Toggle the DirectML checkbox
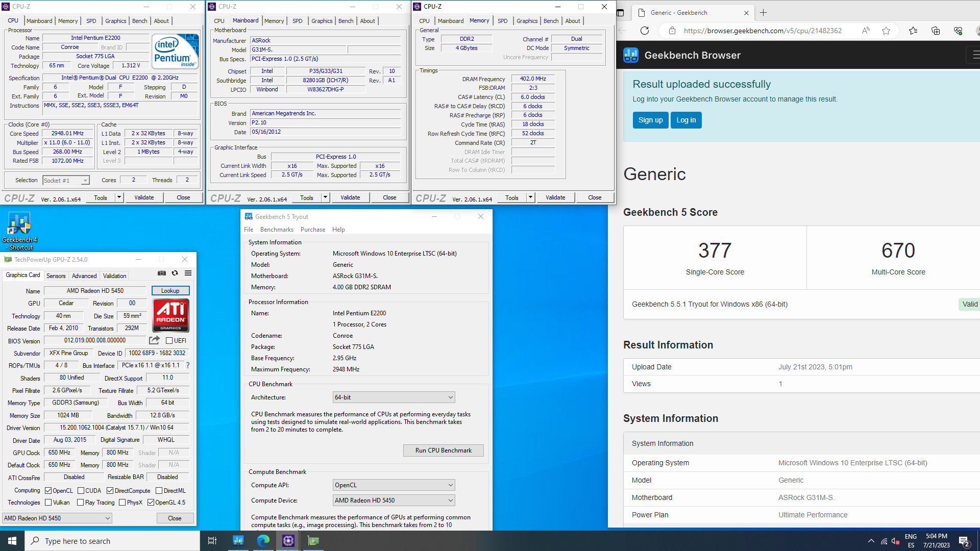The width and height of the screenshot is (980, 551). coord(159,491)
